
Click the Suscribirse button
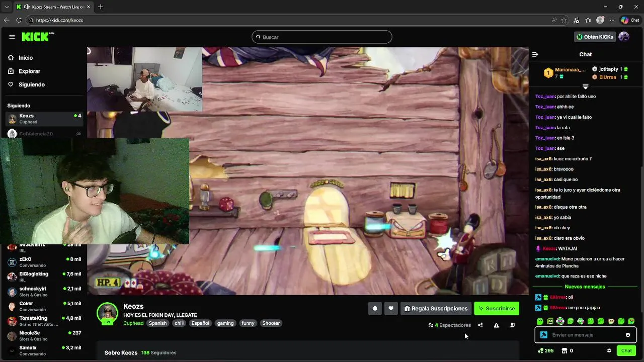click(x=497, y=309)
